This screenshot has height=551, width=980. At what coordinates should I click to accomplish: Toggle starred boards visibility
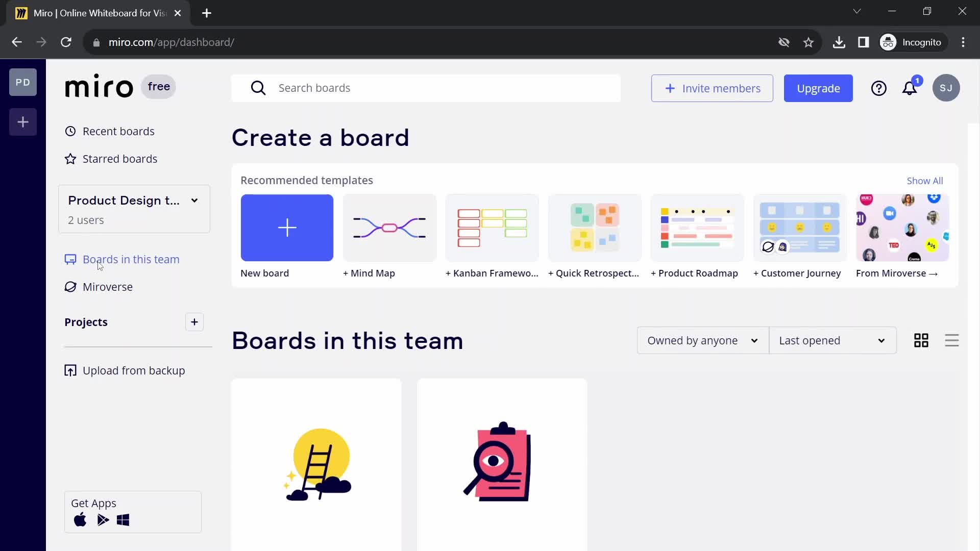click(120, 159)
